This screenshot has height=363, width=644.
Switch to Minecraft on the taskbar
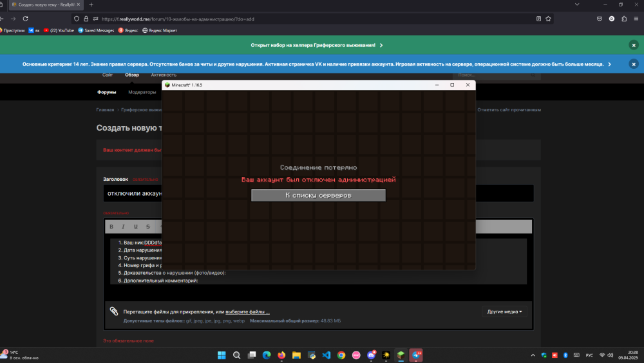pyautogui.click(x=401, y=355)
